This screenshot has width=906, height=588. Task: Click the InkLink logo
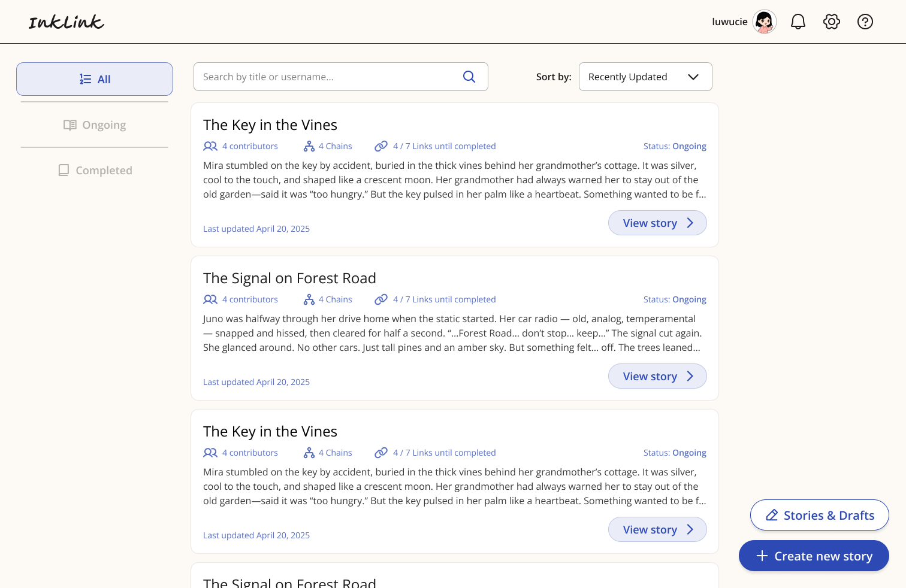pos(66,22)
